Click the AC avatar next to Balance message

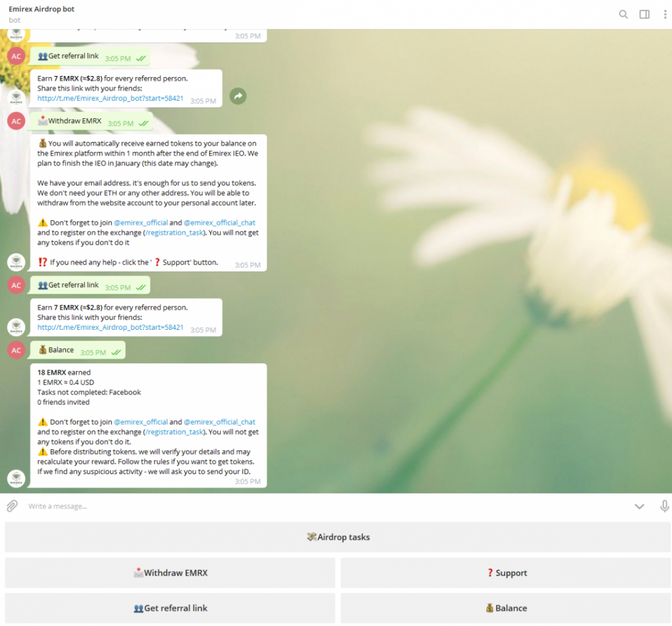click(x=16, y=350)
